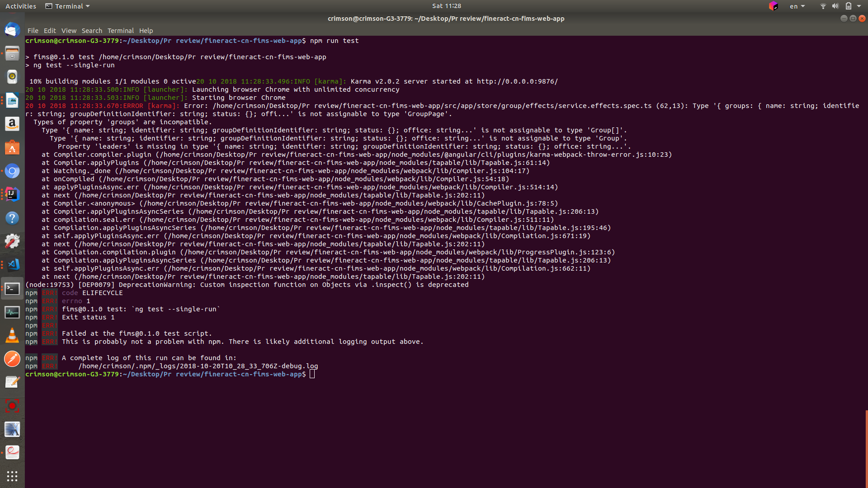The height and width of the screenshot is (488, 868).
Task: Open Visual Studio Code
Action: 12,265
